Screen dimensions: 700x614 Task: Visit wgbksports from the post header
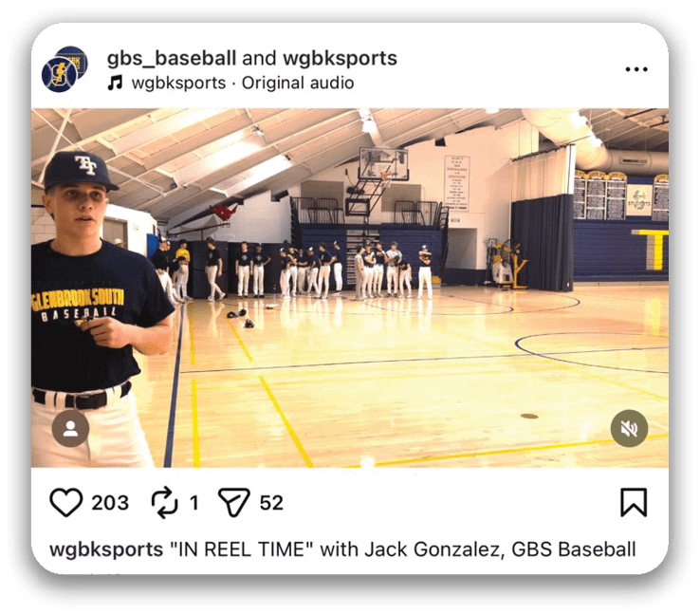341,59
